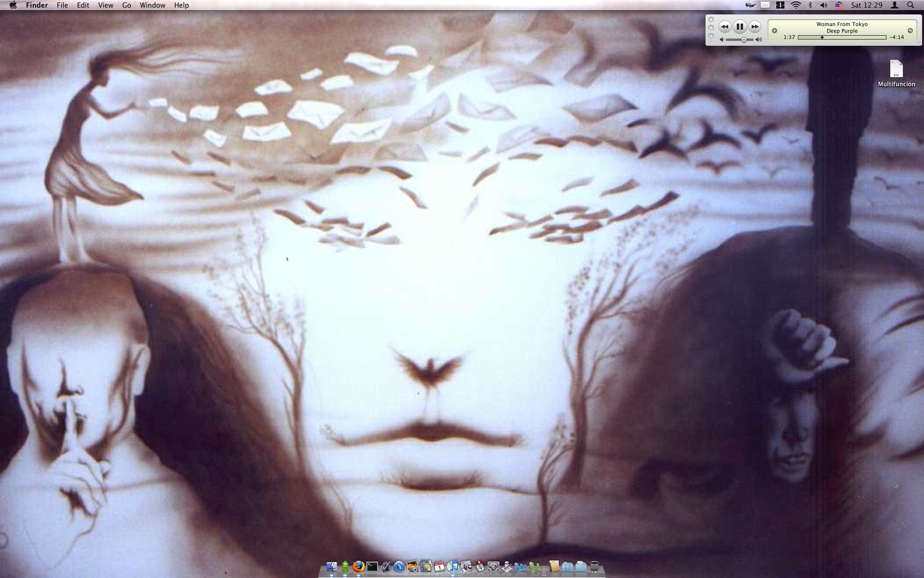Image resolution: width=924 pixels, height=578 pixels.
Task: Open the Multifunción file on desktop
Action: coord(896,73)
